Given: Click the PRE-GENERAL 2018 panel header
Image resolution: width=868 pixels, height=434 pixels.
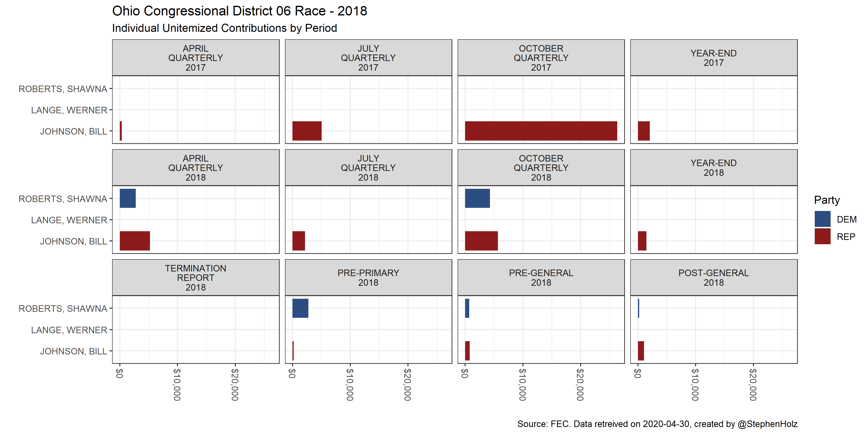Looking at the screenshot, I should [541, 278].
